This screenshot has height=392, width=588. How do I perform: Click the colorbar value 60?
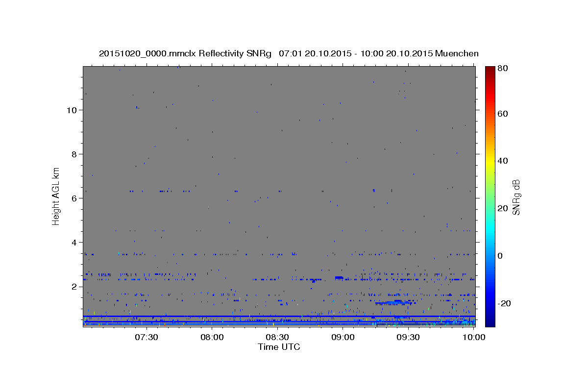pos(503,114)
